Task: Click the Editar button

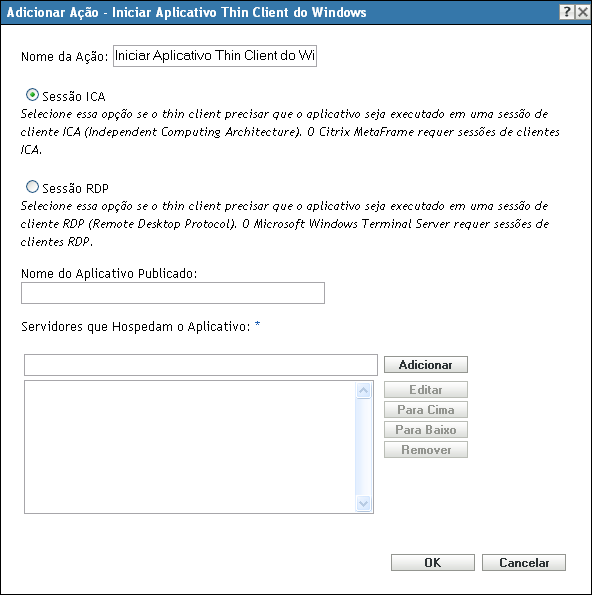Action: pos(426,390)
